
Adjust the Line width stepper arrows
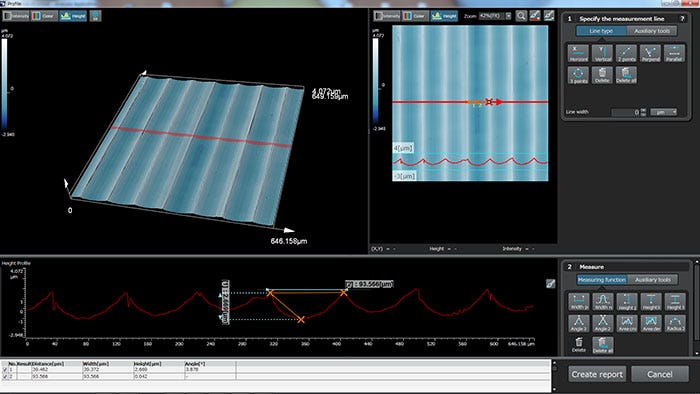coord(643,112)
